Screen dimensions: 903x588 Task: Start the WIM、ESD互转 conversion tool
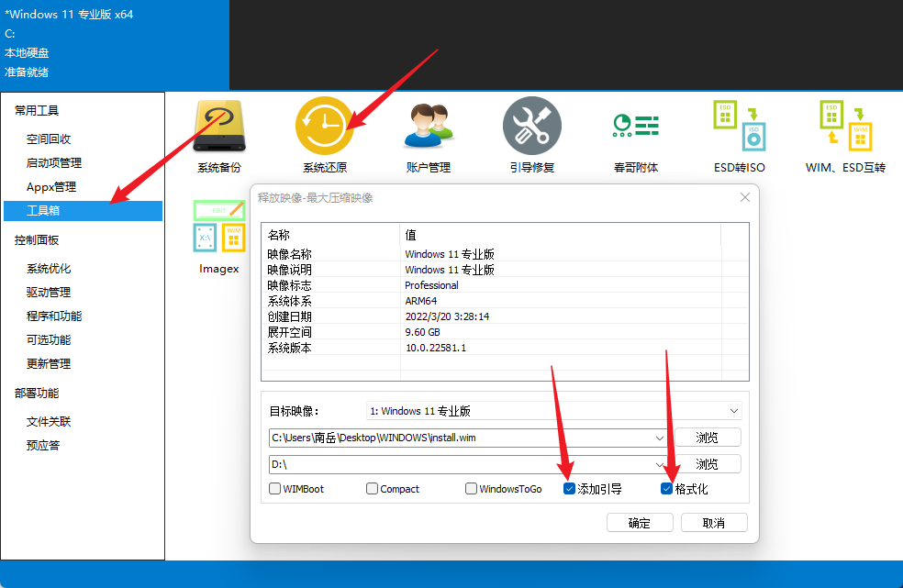coord(846,126)
